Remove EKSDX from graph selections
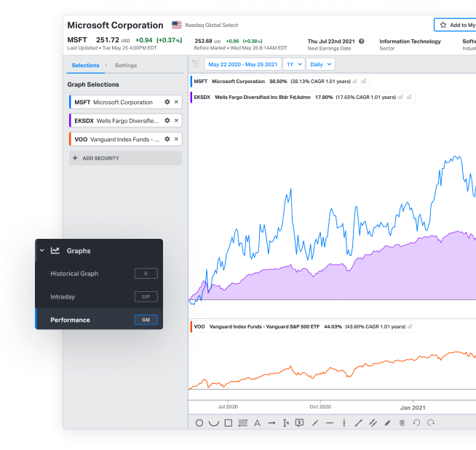Viewport: 476px width, 450px height. 176,121
